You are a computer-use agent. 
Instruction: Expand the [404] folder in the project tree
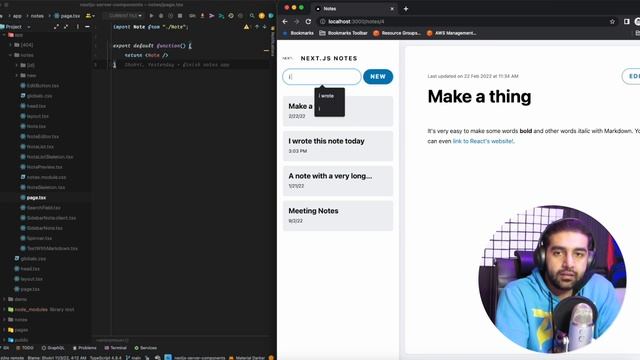point(11,45)
